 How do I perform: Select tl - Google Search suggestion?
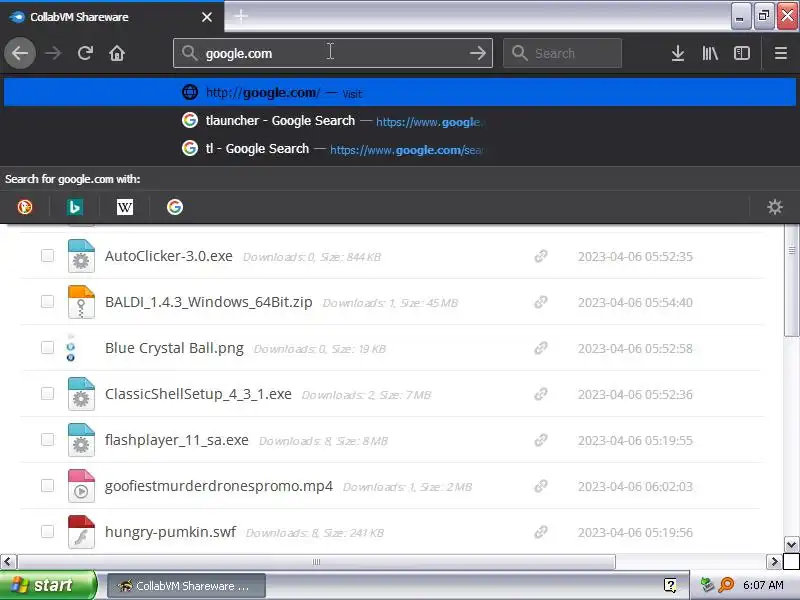tap(399, 149)
